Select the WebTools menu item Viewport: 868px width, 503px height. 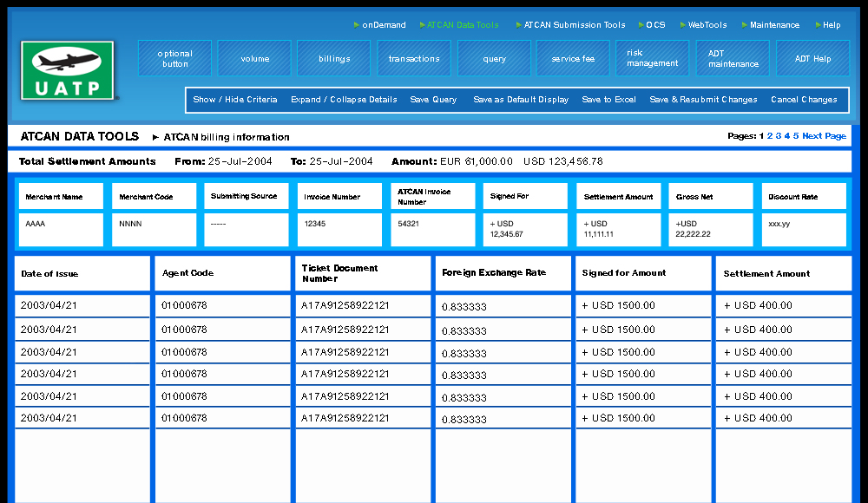tap(707, 25)
